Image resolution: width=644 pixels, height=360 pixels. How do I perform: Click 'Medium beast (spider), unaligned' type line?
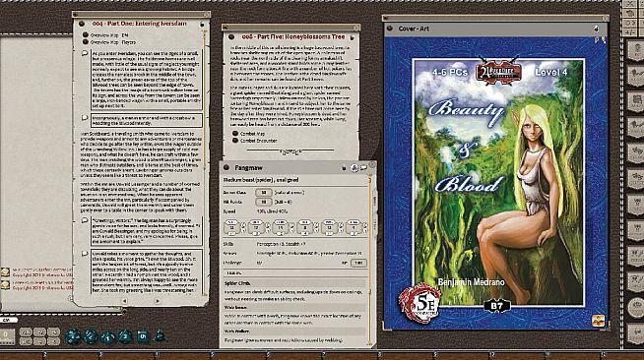coord(261,180)
